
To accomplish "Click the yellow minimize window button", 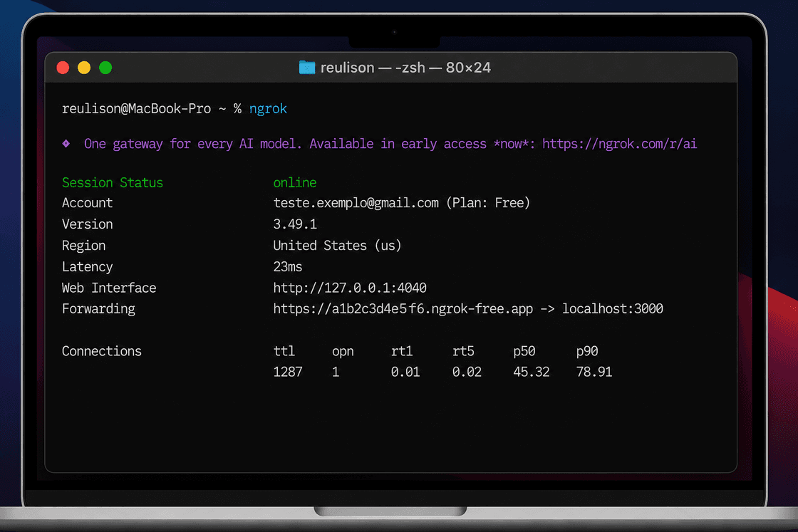I will 84,68.
